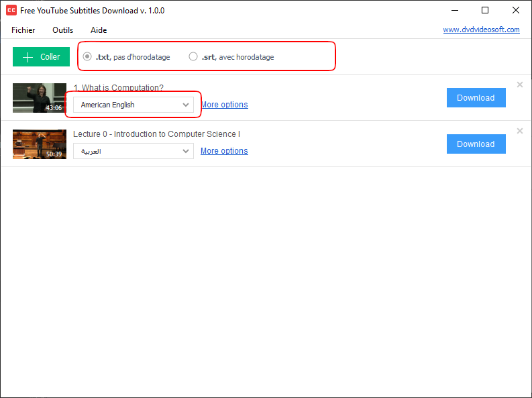Open the American English language dropdown

[x=134, y=105]
